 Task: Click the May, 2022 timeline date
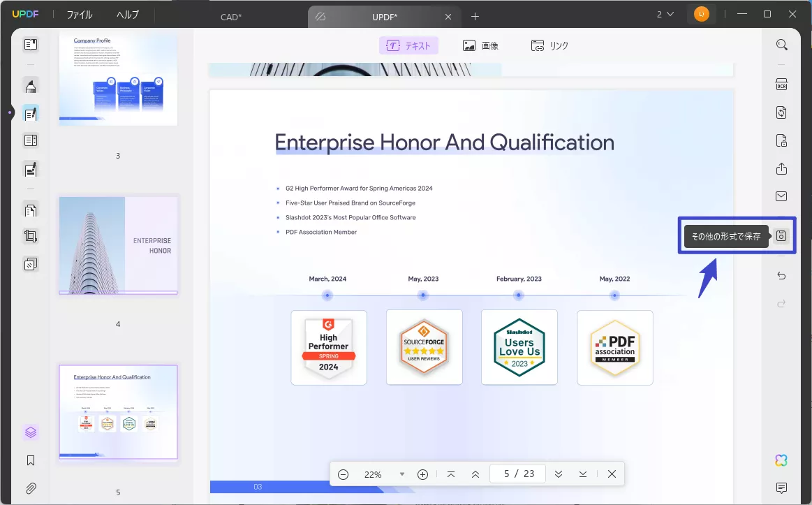614,279
